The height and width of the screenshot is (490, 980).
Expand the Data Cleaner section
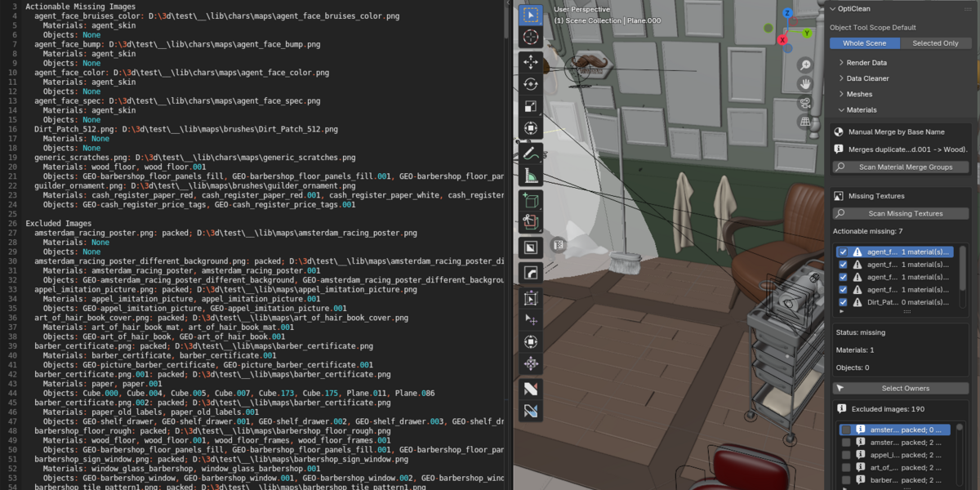tap(866, 78)
